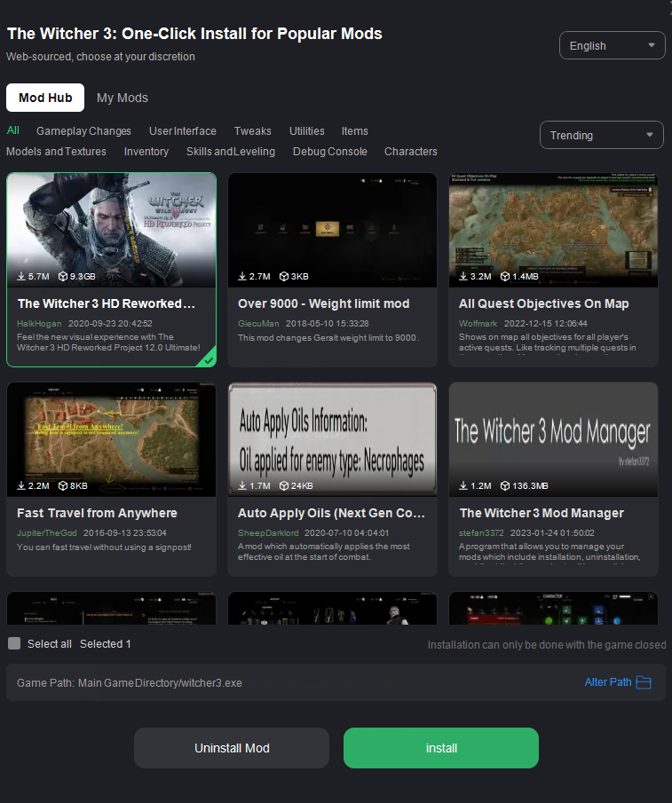Click the download icon showing 3.2M
The image size is (672, 803).
point(463,276)
